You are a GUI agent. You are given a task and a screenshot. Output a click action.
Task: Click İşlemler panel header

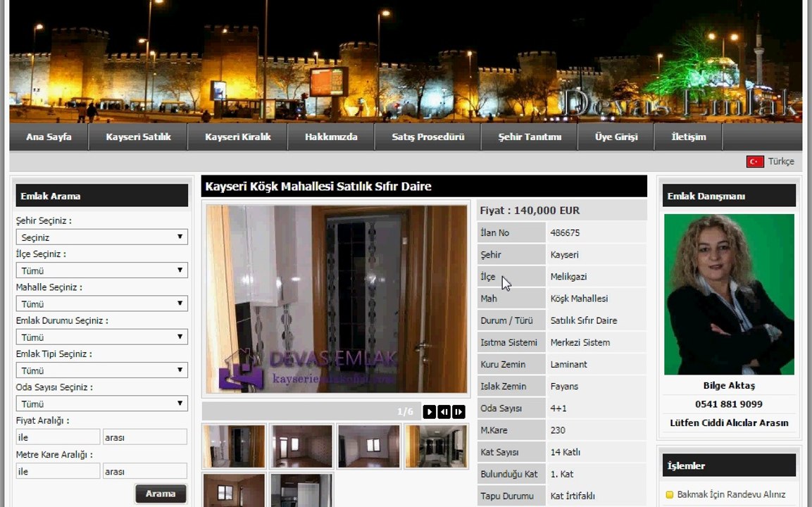coord(729,465)
